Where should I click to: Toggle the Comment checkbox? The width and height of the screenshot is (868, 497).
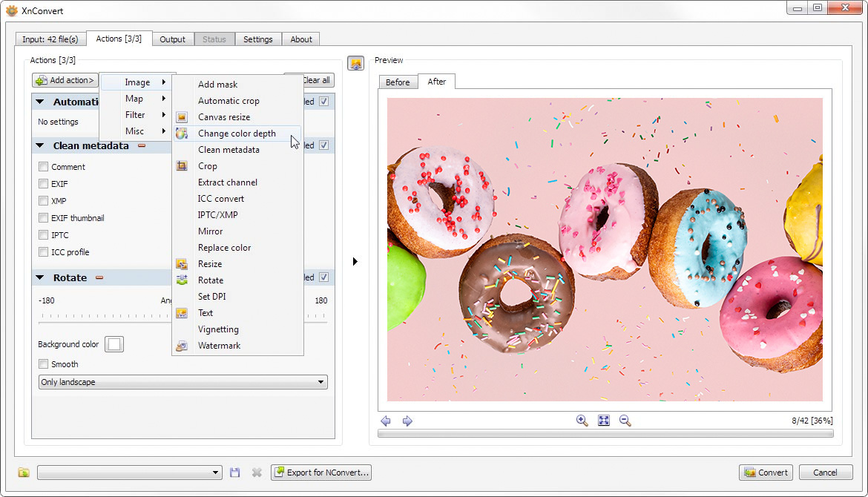(x=43, y=167)
